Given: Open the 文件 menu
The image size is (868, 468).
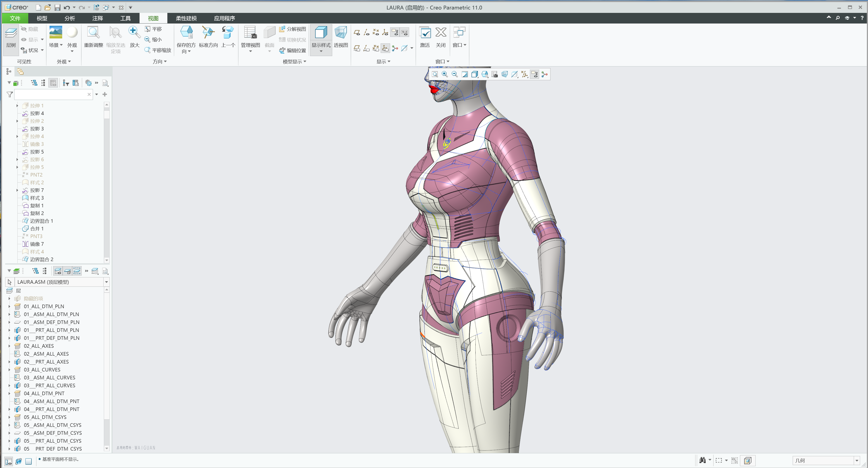Looking at the screenshot, I should (15, 18).
